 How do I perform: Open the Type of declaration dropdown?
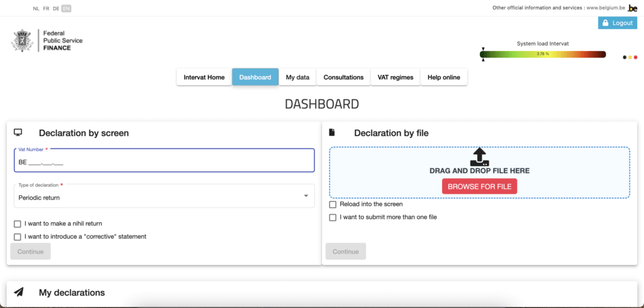point(164,196)
